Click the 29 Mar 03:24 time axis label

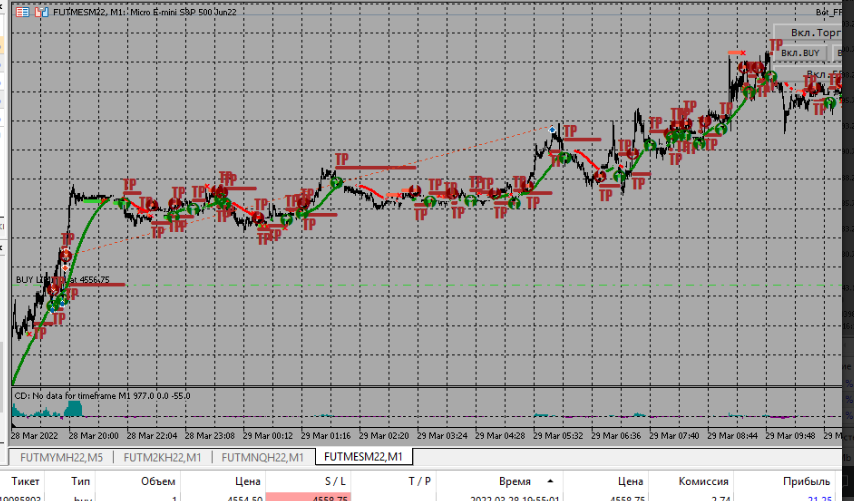442,436
